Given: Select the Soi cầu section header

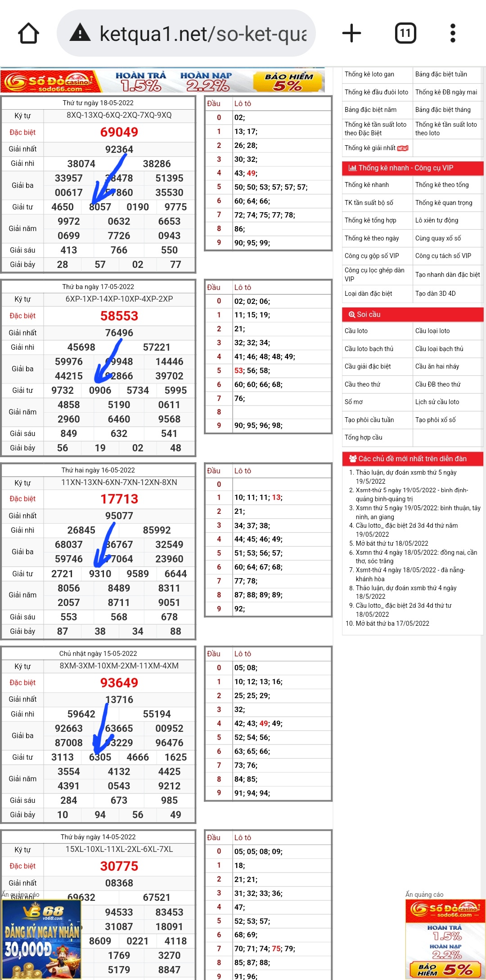Looking at the screenshot, I should click(x=413, y=315).
